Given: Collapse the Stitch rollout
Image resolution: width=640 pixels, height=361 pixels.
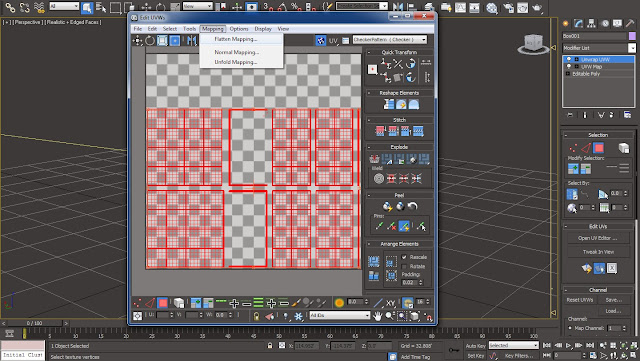Looking at the screenshot, I should (x=369, y=120).
